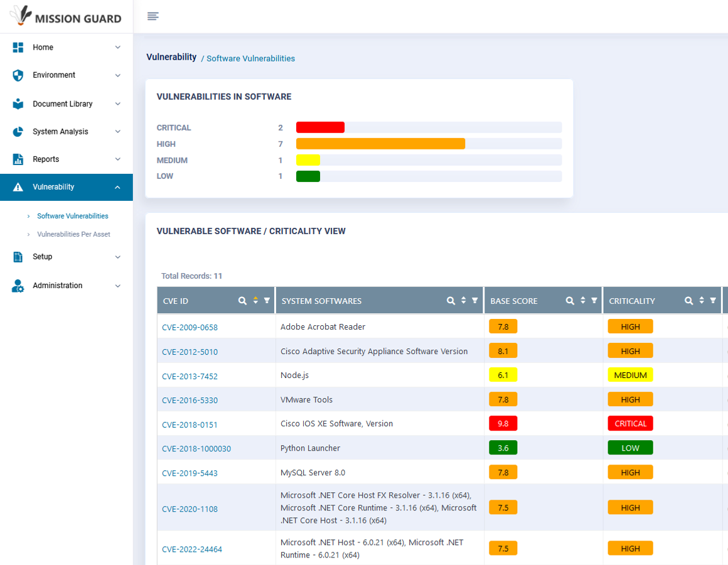Screen dimensions: 728x565
Task: Expand the Setup menu chevron
Action: 118,257
